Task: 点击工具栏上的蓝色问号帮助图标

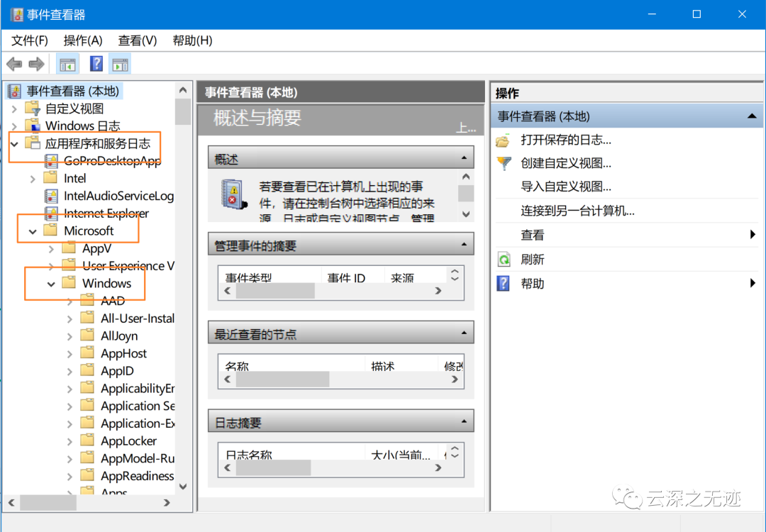Action: [x=95, y=63]
